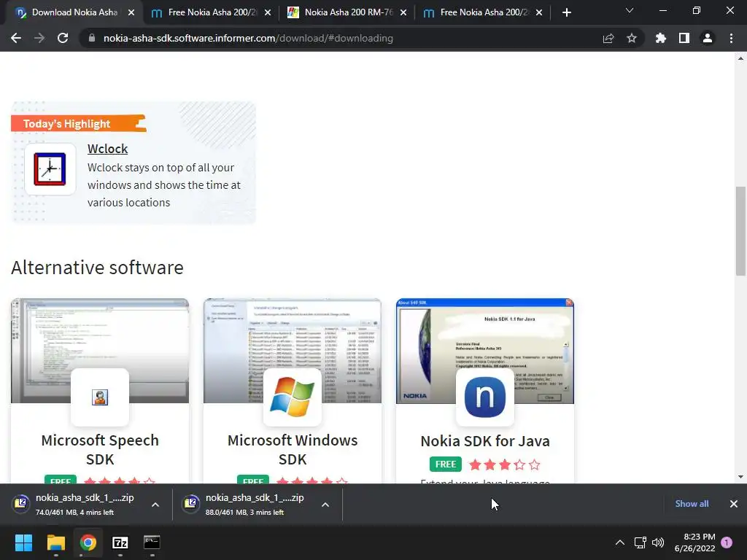747x560 pixels.
Task: Open the side panel icon
Action: [x=684, y=38]
